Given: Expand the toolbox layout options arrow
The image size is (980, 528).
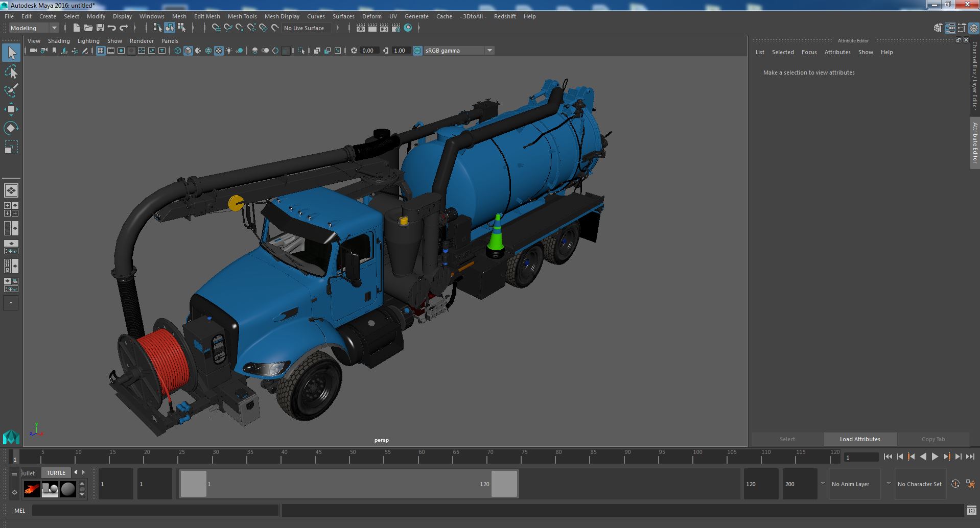Looking at the screenshot, I should pyautogui.click(x=11, y=303).
